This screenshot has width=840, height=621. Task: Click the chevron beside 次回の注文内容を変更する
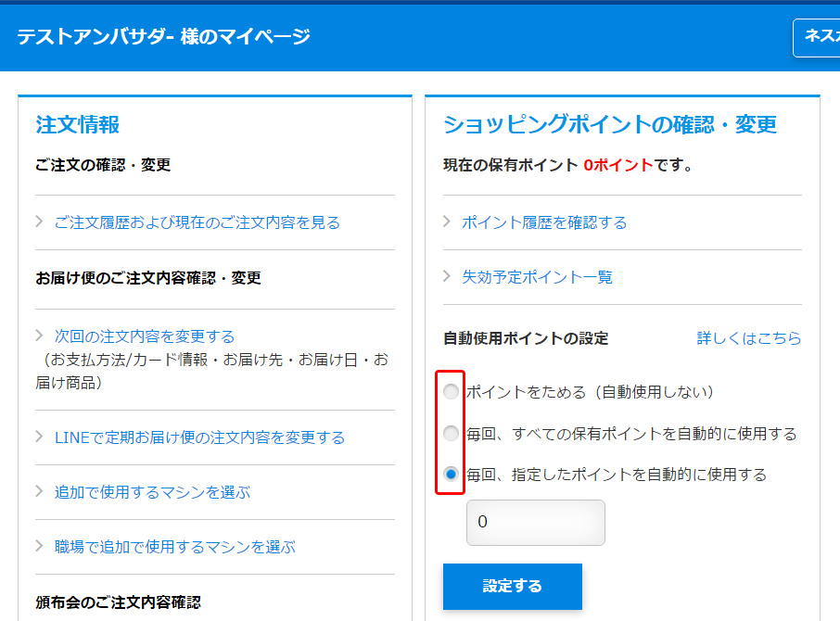[39, 336]
